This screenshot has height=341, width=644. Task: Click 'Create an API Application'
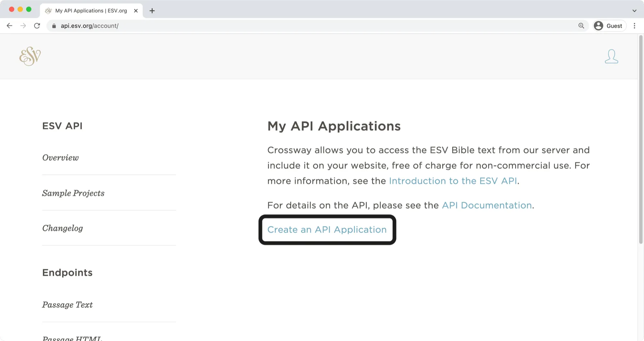[327, 230]
